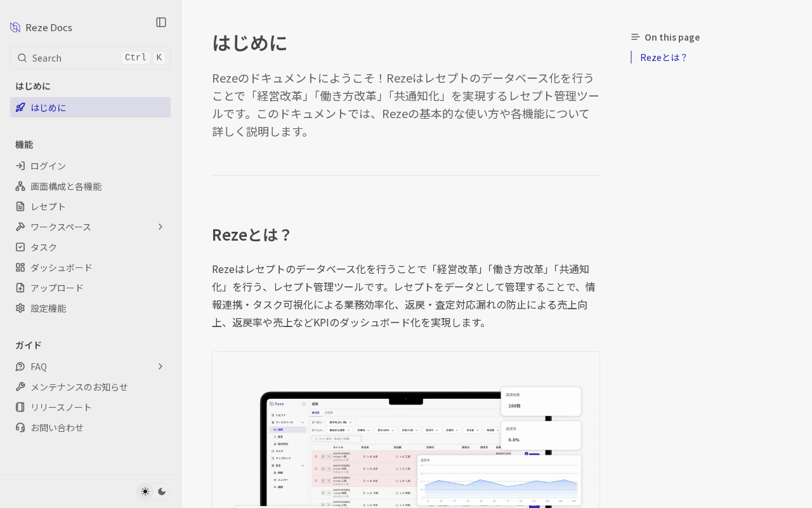This screenshot has height=508, width=812.
Task: Click the 機能 sidebar section label
Action: 24,144
